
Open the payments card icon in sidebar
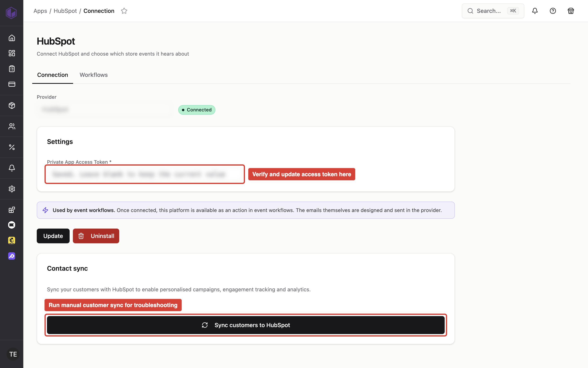point(12,84)
